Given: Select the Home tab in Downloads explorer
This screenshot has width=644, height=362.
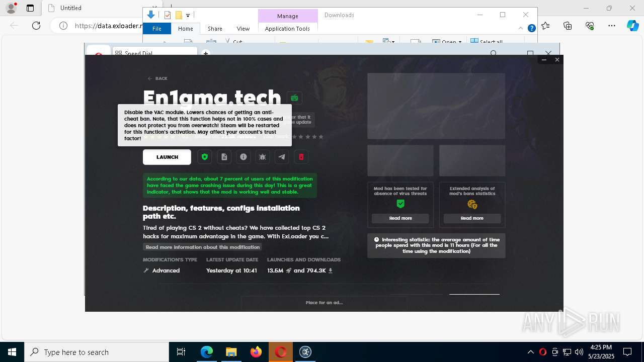Looking at the screenshot, I should (x=186, y=29).
